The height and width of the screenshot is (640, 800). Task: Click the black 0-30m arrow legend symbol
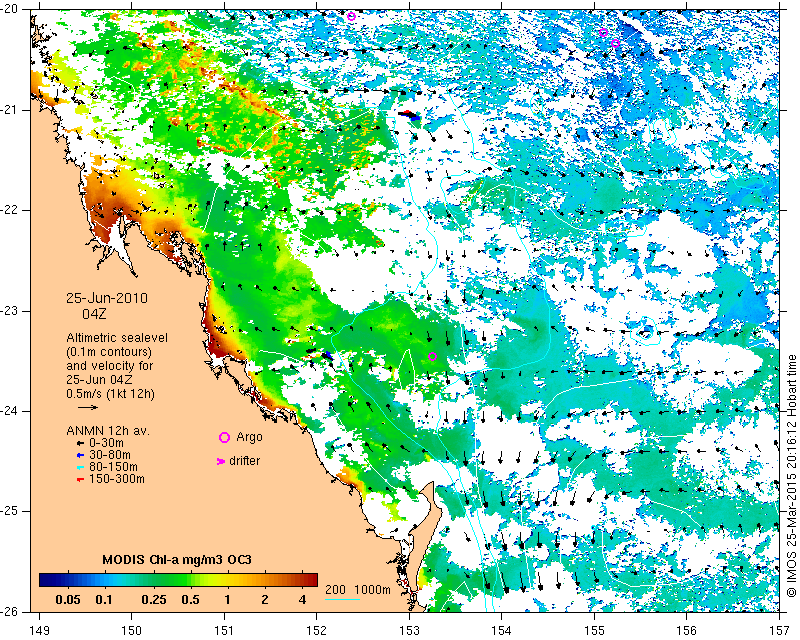pyautogui.click(x=80, y=444)
